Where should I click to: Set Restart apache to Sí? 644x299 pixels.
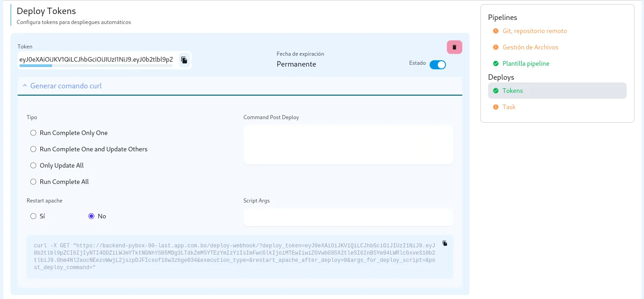(x=33, y=216)
